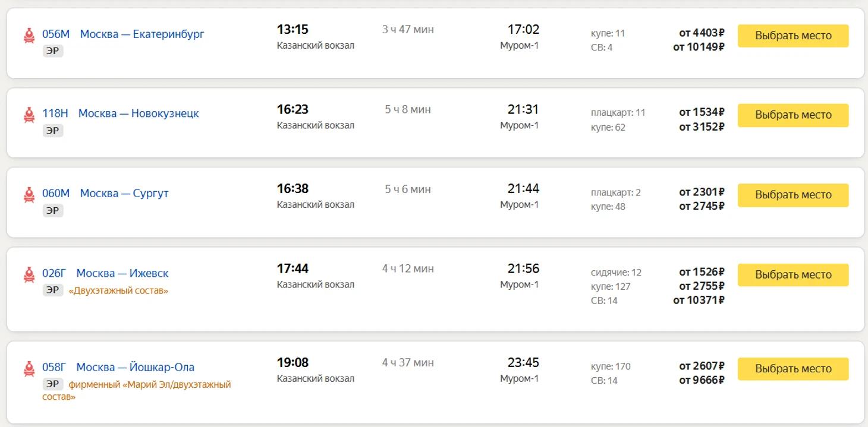868x427 pixels.
Task: Click ЭР badge under 060М train
Action: [x=53, y=210]
